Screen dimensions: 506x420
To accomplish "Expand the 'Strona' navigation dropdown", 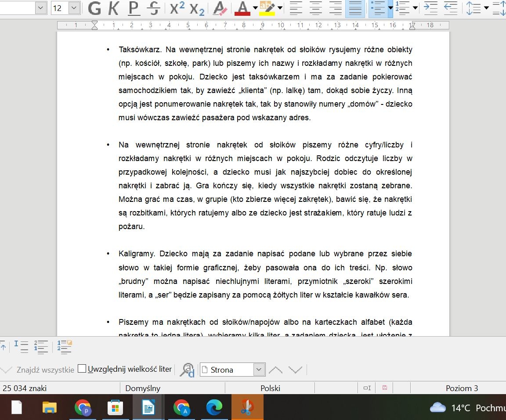I will [x=259, y=370].
